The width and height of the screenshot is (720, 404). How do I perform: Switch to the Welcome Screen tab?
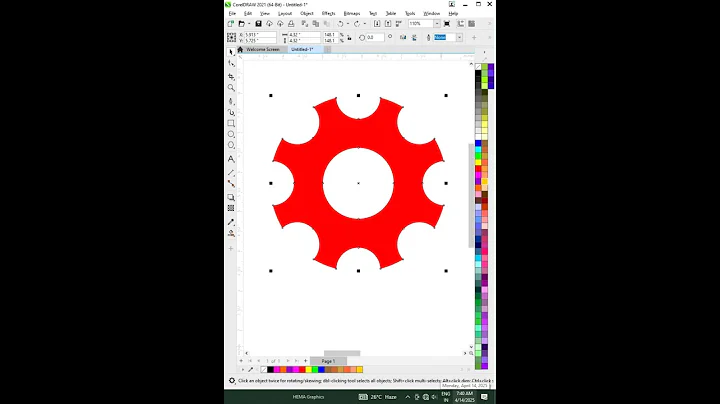(x=263, y=49)
